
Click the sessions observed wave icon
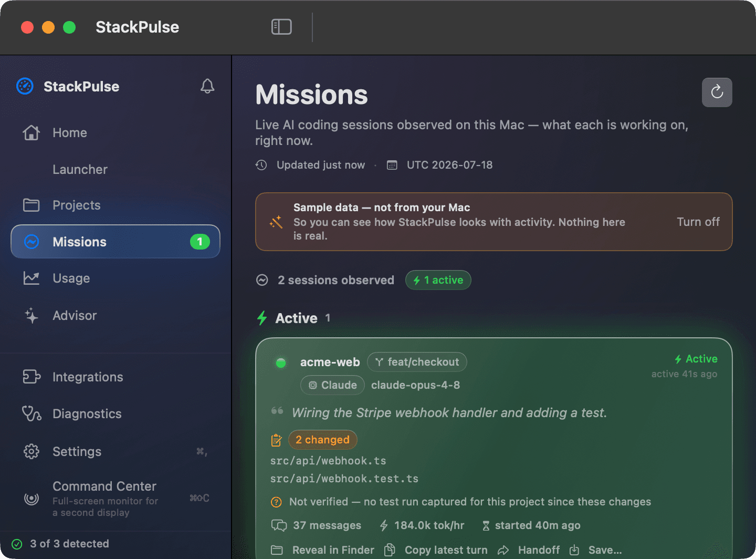pos(262,280)
